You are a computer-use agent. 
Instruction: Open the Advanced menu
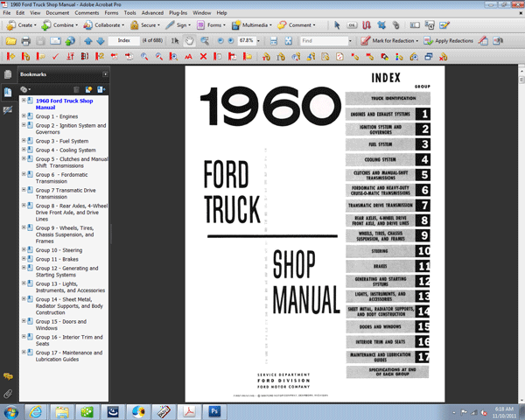[x=152, y=13]
